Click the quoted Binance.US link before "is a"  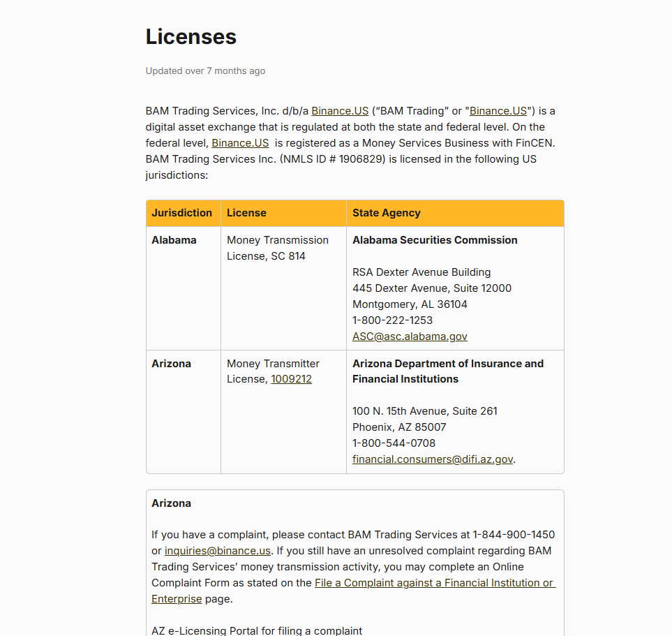point(498,111)
